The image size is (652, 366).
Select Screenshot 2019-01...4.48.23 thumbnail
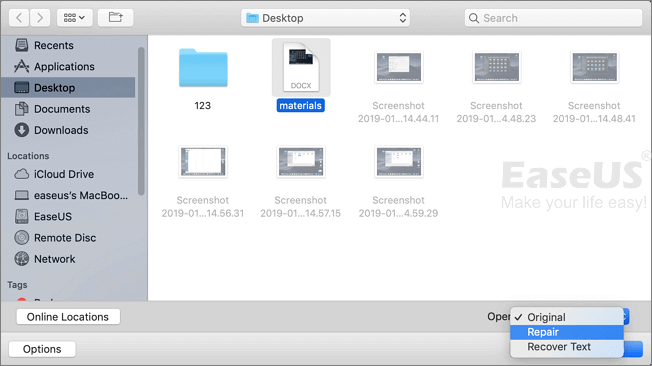click(496, 67)
